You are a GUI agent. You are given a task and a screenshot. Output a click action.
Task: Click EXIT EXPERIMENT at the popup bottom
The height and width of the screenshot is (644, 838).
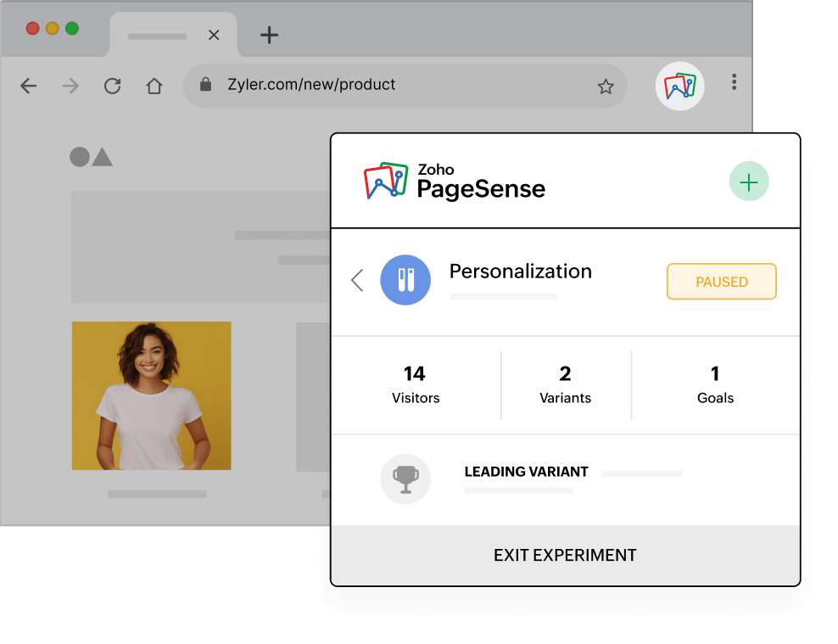click(565, 554)
